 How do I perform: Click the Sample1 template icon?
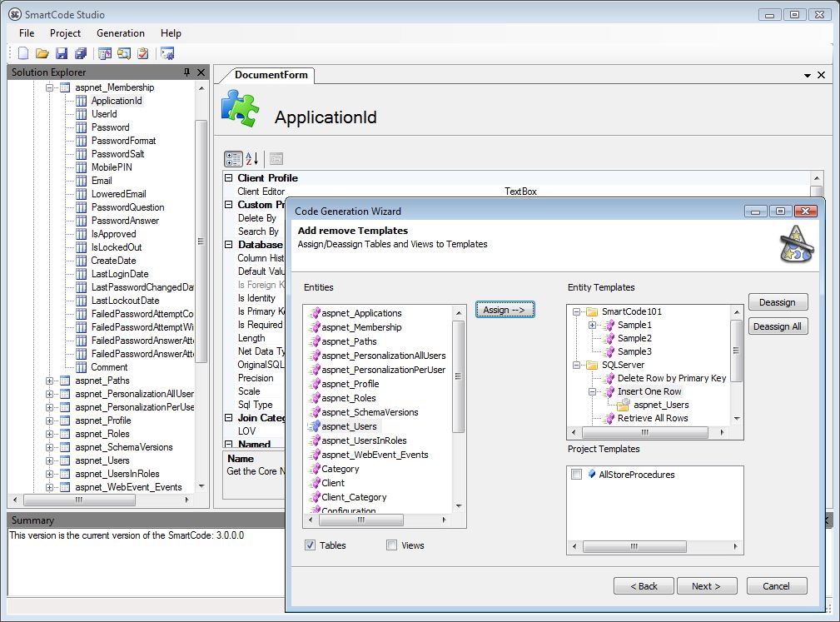pyautogui.click(x=609, y=325)
